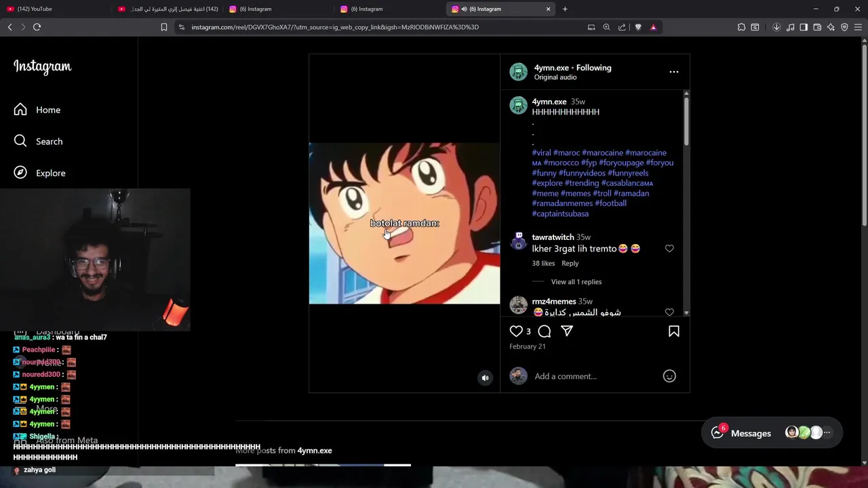Click the page vertical scrollbar
Image resolution: width=868 pixels, height=488 pixels.
[864, 136]
